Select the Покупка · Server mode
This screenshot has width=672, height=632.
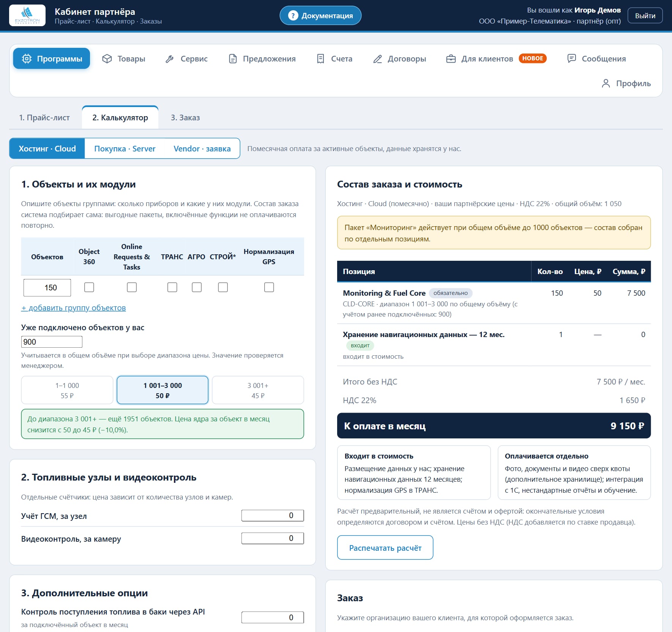[125, 148]
